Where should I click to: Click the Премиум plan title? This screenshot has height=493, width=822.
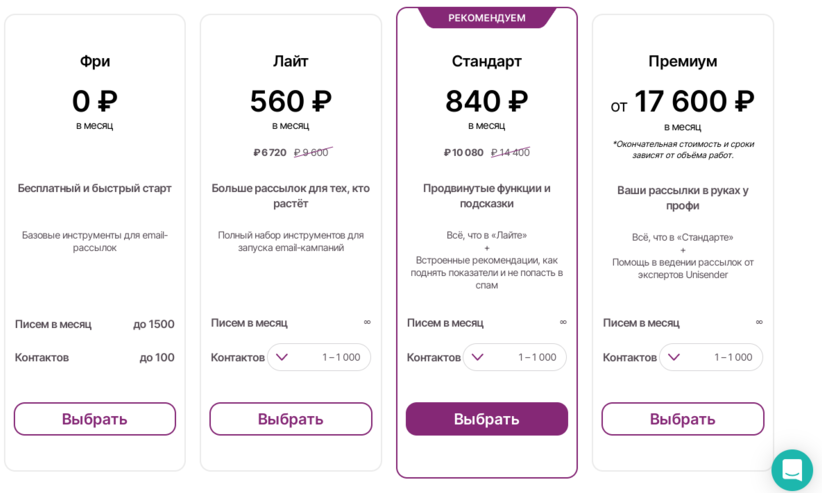pyautogui.click(x=683, y=61)
